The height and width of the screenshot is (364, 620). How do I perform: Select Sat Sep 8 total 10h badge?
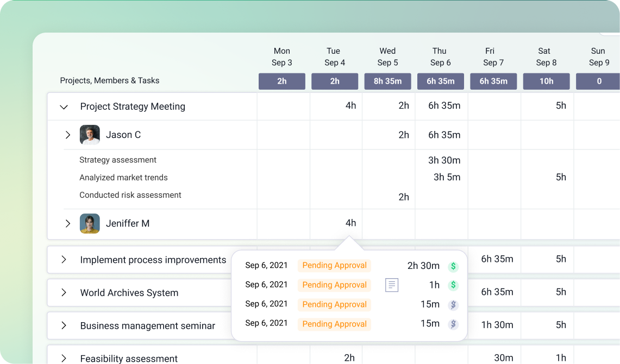click(547, 81)
